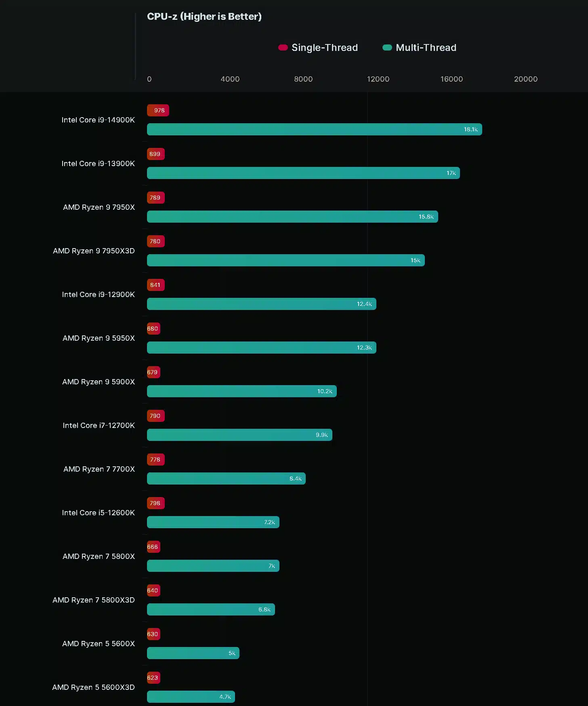Screen dimensions: 588x706
Task: Select the 6.8k bar for Ryzen 7 5800X3D
Action: [x=211, y=609]
